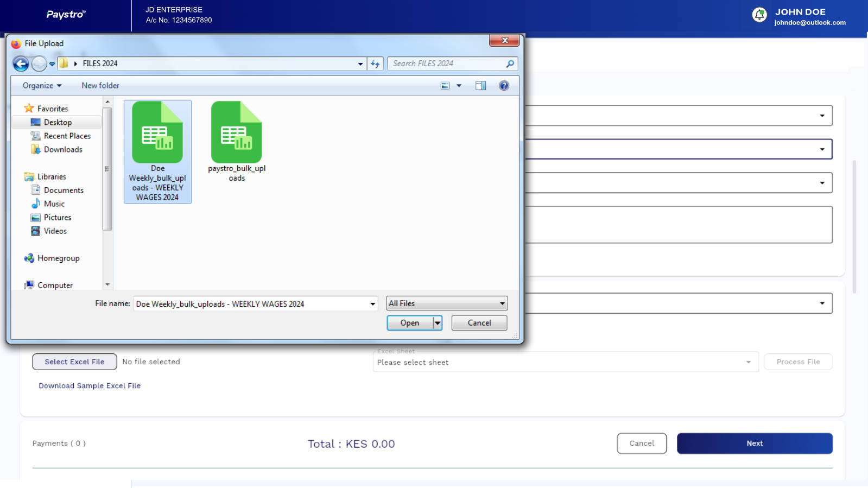Select Downloads in the Favorites list
The image size is (868, 488).
pyautogui.click(x=63, y=150)
